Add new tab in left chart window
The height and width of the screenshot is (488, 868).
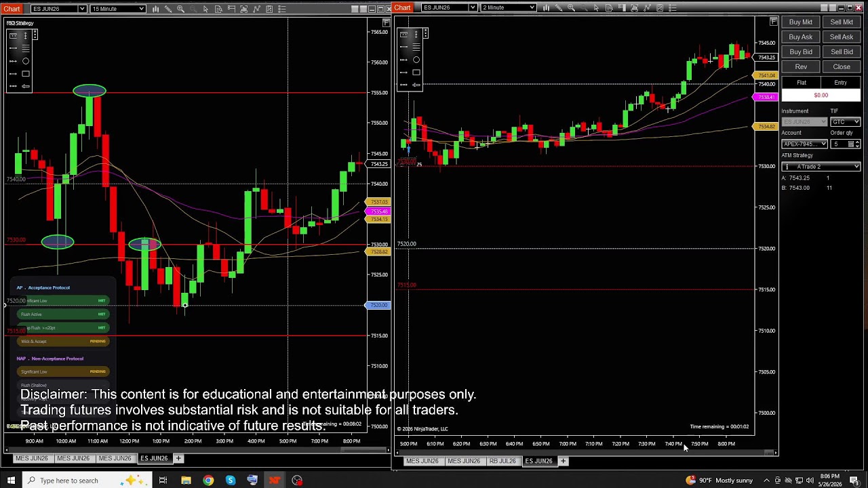178,458
